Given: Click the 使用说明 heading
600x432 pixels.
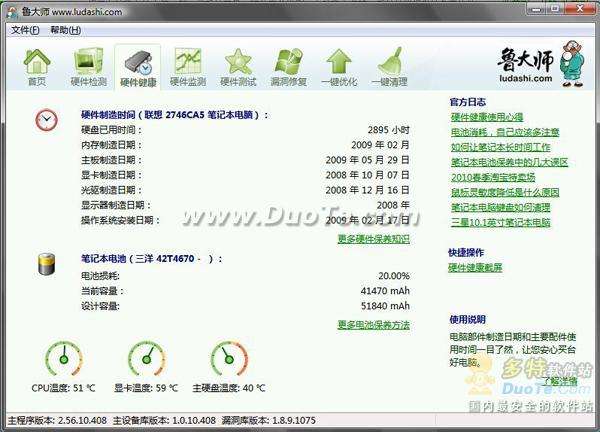Looking at the screenshot, I should 468,320.
